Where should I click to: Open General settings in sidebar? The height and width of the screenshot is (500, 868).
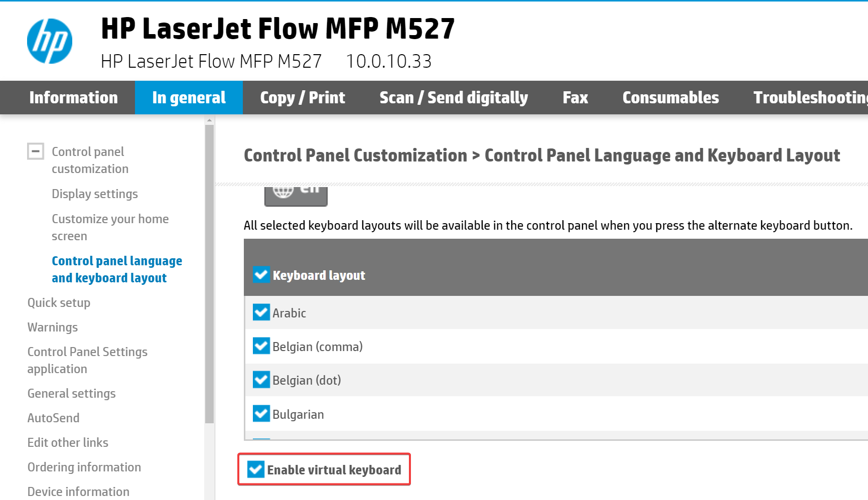[x=71, y=393]
